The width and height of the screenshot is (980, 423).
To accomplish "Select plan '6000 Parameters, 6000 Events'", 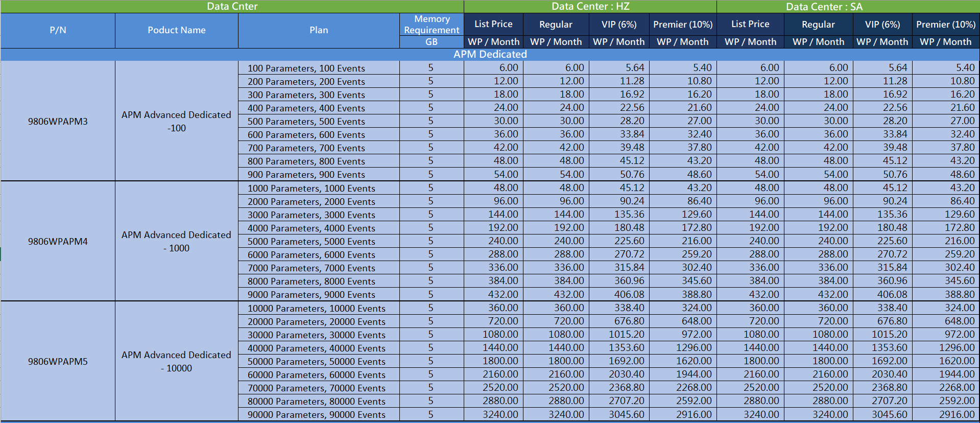I will pyautogui.click(x=319, y=254).
